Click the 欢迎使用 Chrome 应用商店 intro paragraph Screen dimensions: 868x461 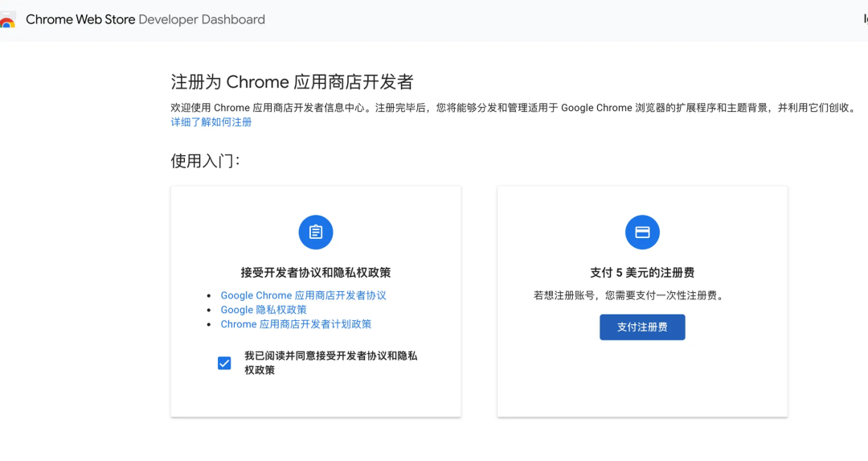tap(514, 108)
